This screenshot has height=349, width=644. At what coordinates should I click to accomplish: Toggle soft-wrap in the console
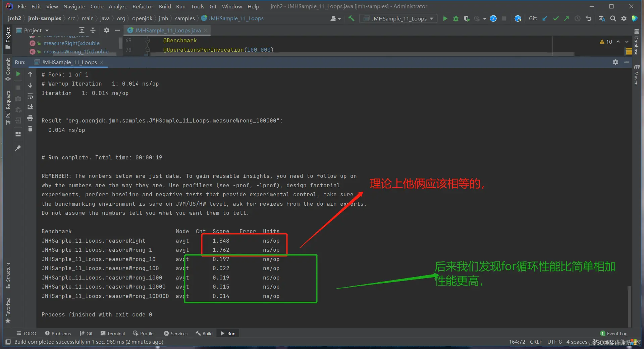30,96
